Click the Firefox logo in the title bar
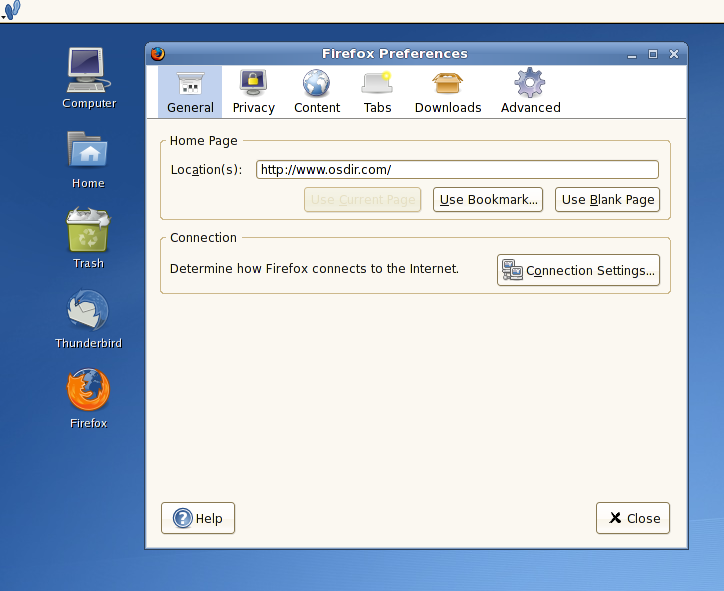The width and height of the screenshot is (724, 591). [x=157, y=54]
